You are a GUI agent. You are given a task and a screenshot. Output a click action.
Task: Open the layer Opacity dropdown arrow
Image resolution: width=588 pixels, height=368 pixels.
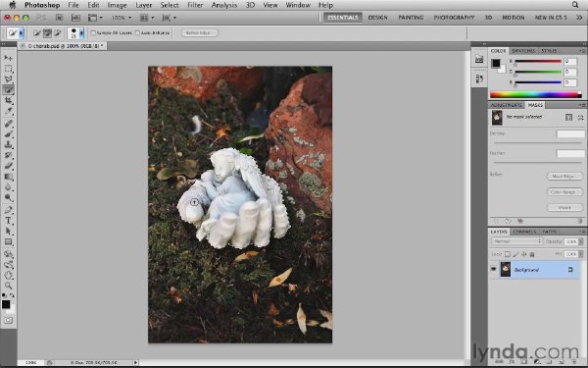[581, 241]
